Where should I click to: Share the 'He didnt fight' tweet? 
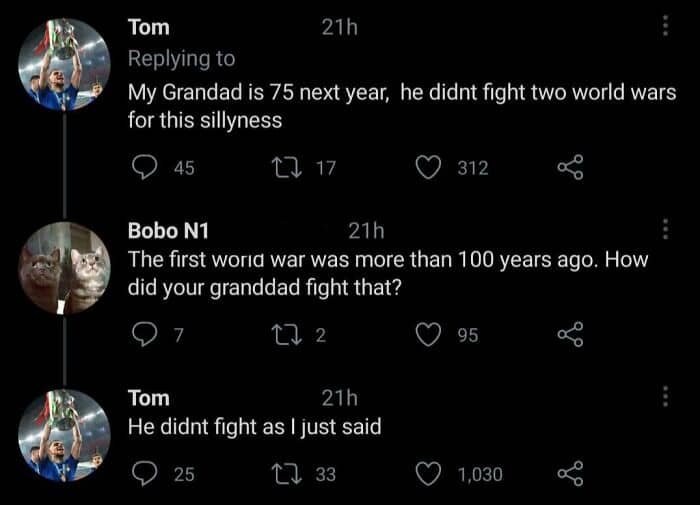(570, 474)
